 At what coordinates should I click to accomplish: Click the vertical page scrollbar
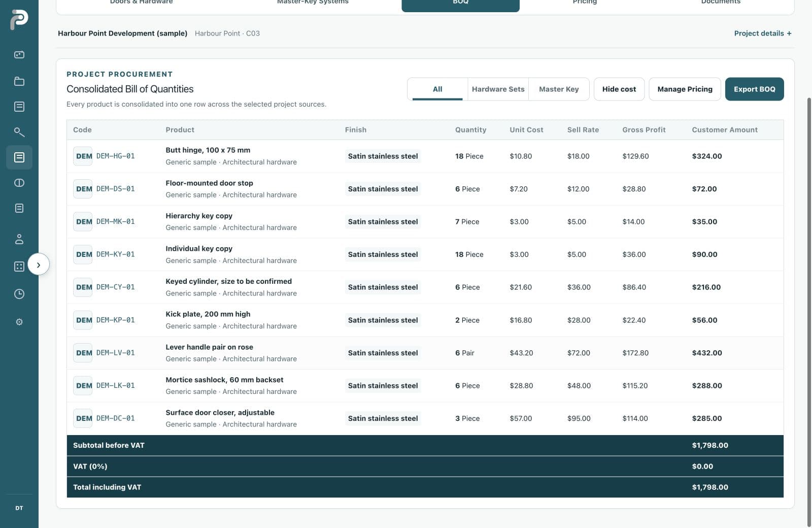809,312
